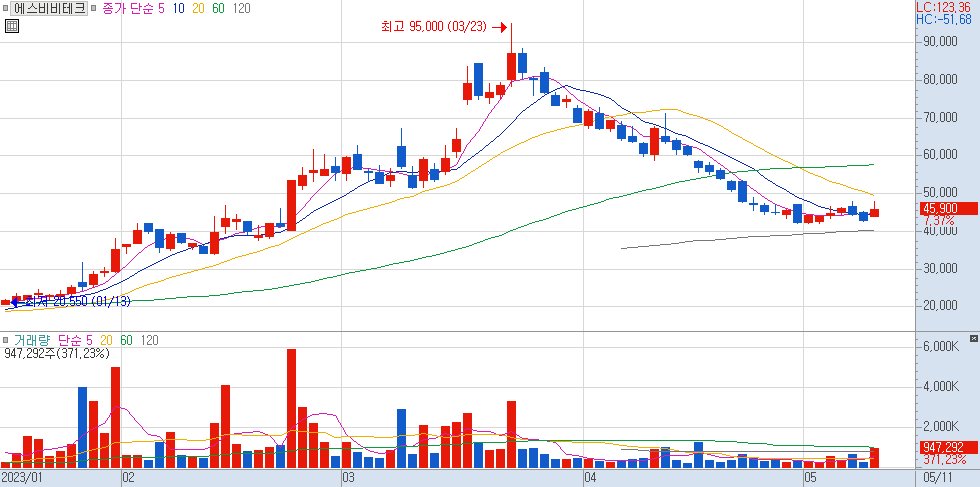Click the 2023/01 date label

click(21, 479)
